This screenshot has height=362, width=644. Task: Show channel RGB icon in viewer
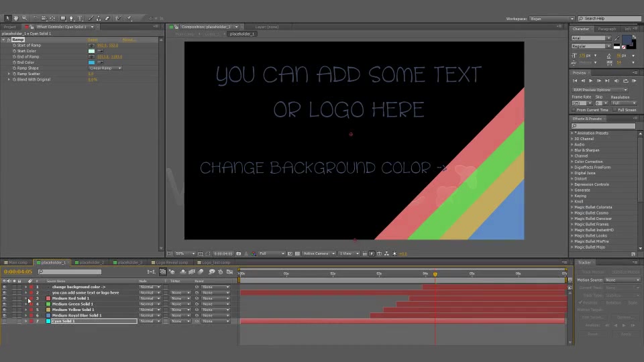[x=254, y=253]
